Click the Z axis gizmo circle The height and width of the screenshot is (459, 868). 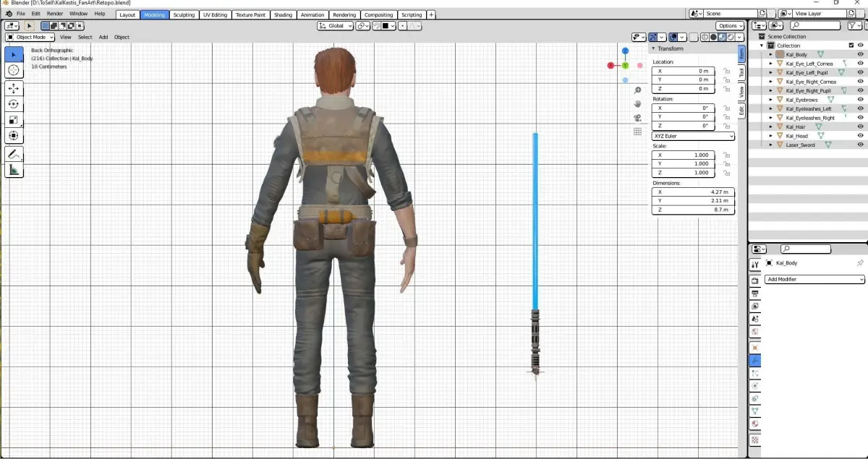625,51
